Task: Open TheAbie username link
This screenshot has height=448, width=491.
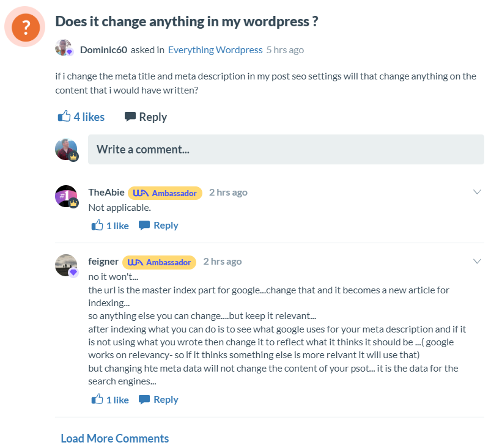Action: click(x=106, y=193)
